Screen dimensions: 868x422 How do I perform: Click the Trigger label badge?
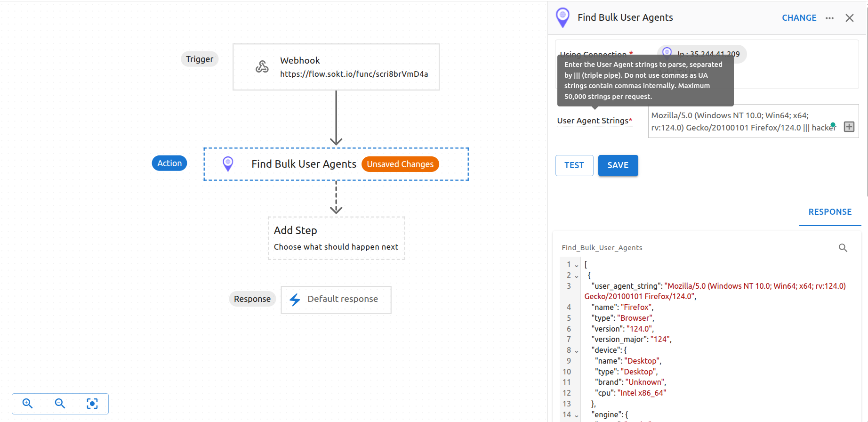(200, 59)
